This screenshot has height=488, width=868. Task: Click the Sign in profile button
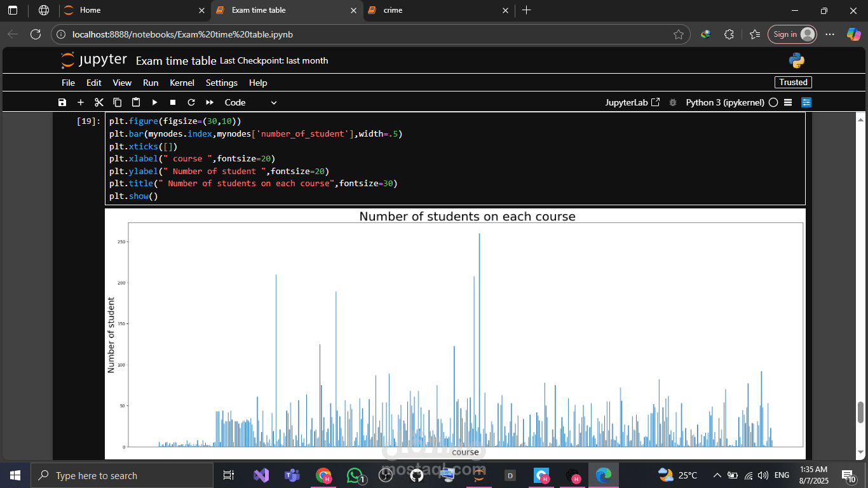pos(792,34)
